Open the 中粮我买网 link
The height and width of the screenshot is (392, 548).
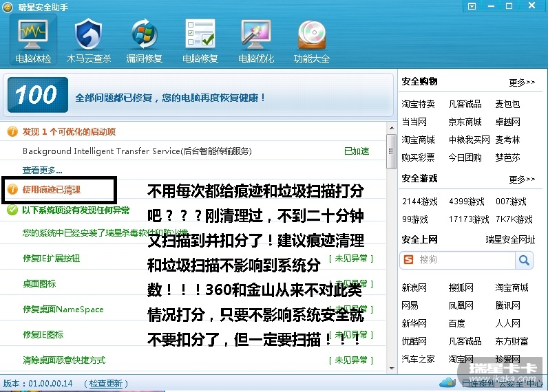pyautogui.click(x=470, y=140)
